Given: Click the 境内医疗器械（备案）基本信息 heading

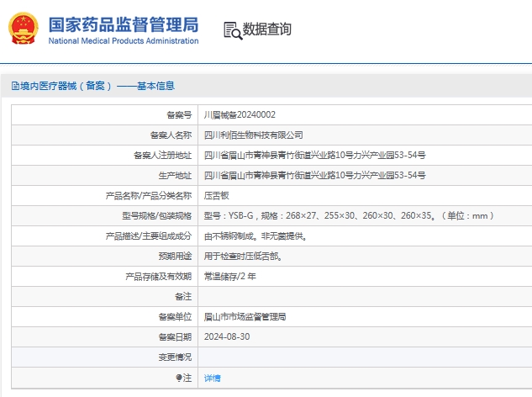Looking at the screenshot, I should click(x=97, y=86).
